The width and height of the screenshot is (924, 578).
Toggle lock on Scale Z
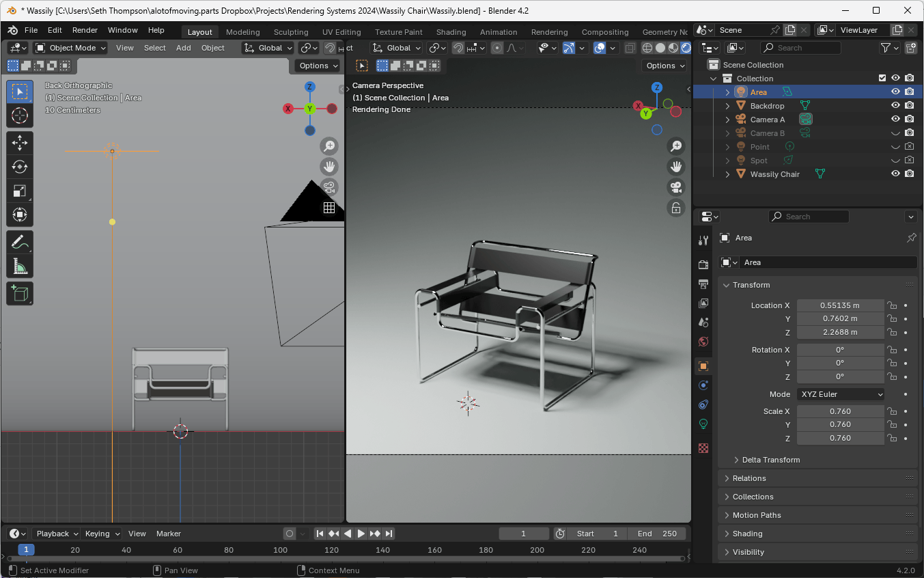click(892, 438)
